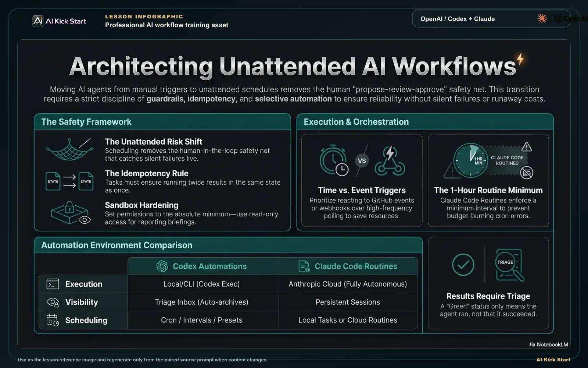
Task: Click the NotebookLM logo
Action: coord(549,344)
